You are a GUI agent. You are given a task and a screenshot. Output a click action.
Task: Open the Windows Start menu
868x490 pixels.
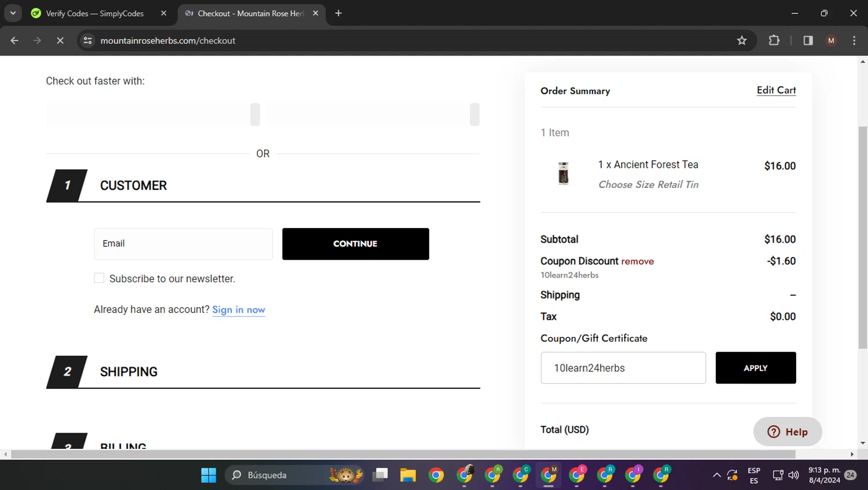pos(208,475)
